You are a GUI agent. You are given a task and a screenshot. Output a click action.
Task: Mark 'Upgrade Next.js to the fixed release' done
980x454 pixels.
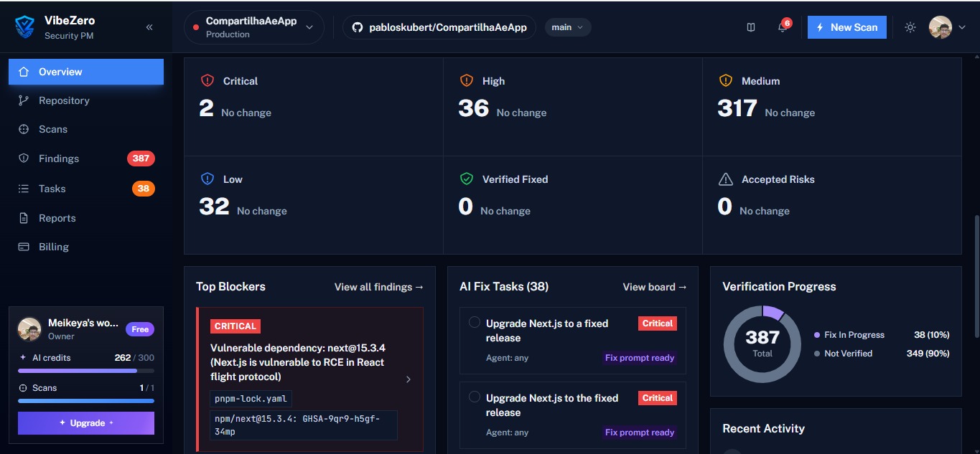475,397
